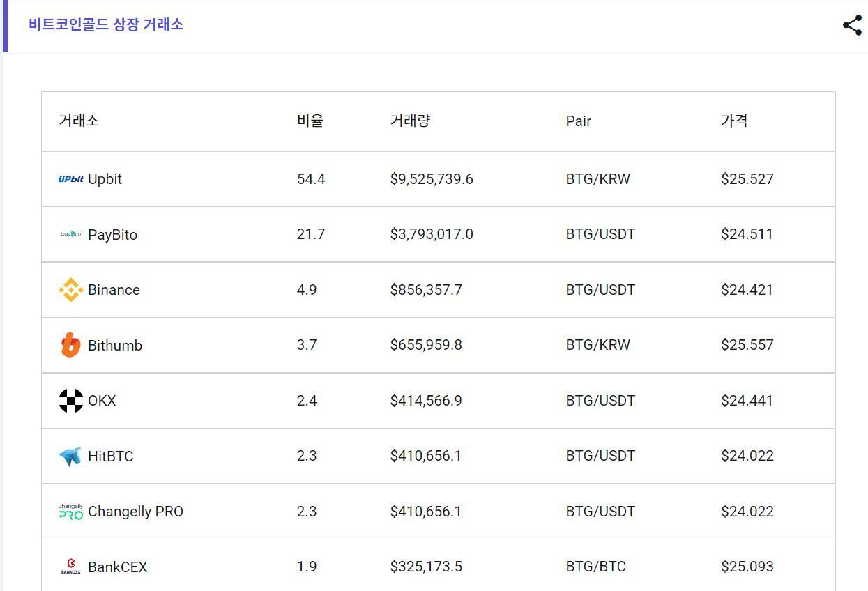Viewport: 868px width, 591px height.
Task: Select Changelly PRO's volume $410,656.1
Action: pyautogui.click(x=426, y=512)
